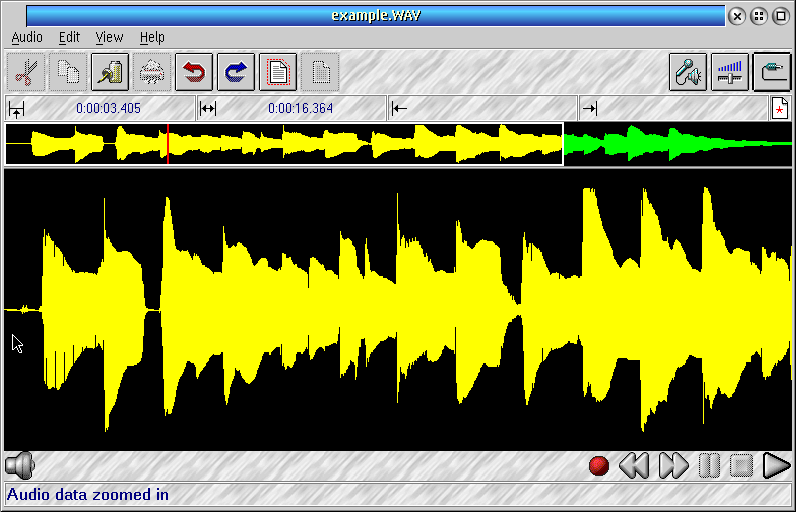The image size is (796, 512).
Task: Click the yellow zoomed region in overview
Action: [x=284, y=144]
